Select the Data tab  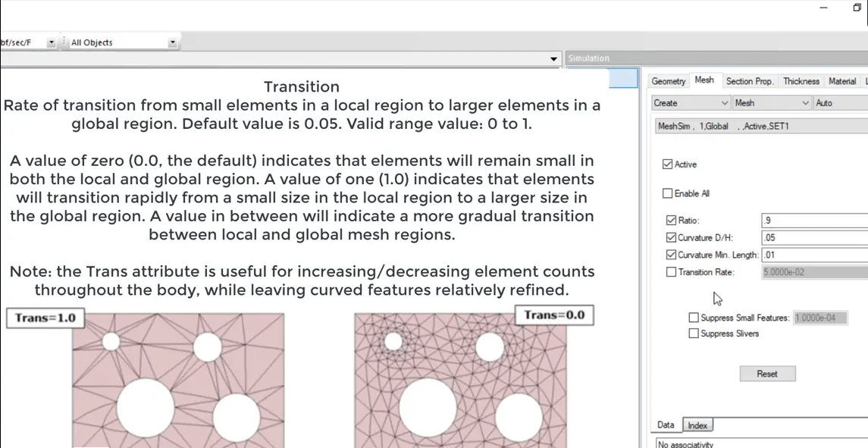(666, 425)
